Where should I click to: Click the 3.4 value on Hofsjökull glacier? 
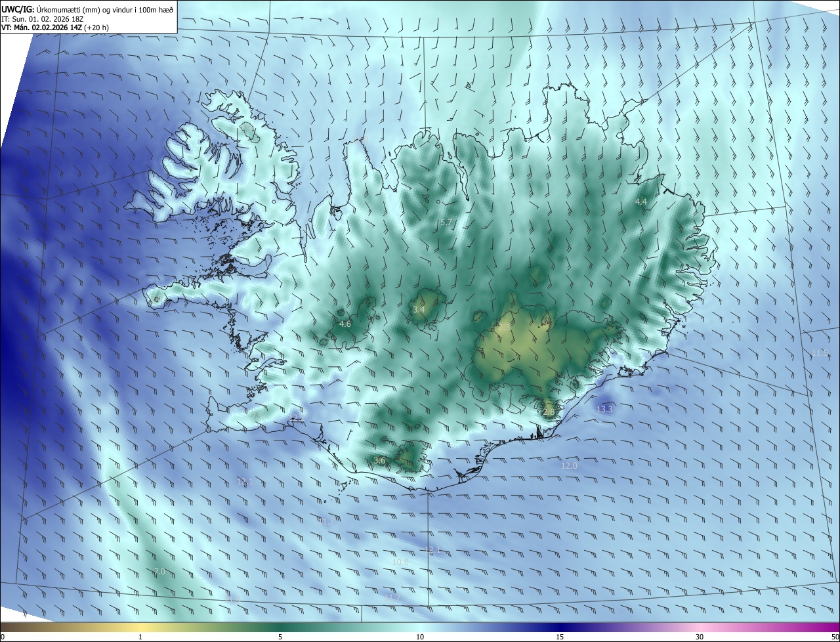click(x=419, y=309)
